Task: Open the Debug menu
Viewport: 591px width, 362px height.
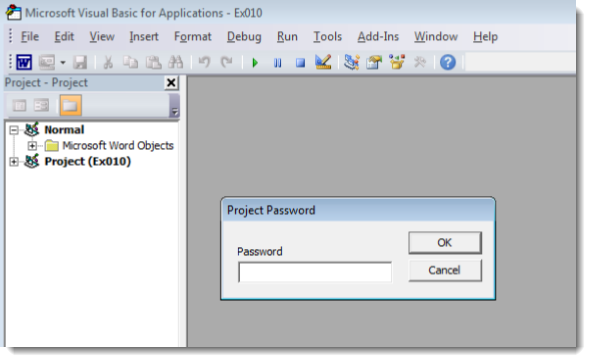Action: [244, 37]
